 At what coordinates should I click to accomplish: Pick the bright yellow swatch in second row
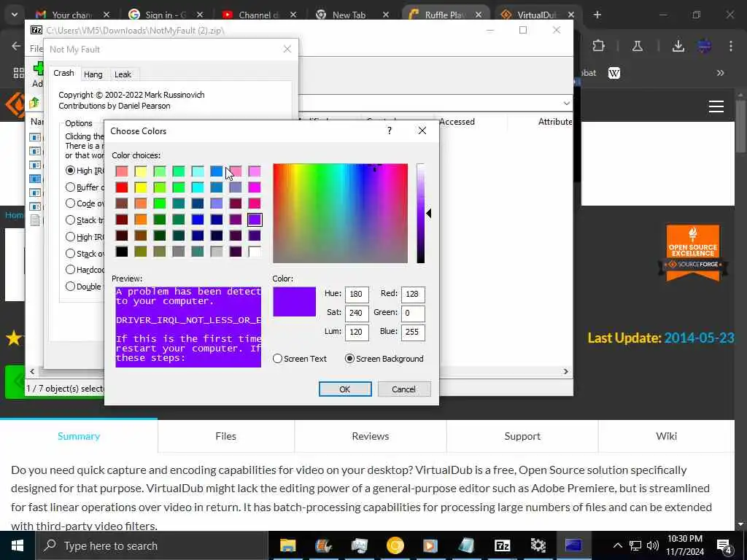coord(141,187)
